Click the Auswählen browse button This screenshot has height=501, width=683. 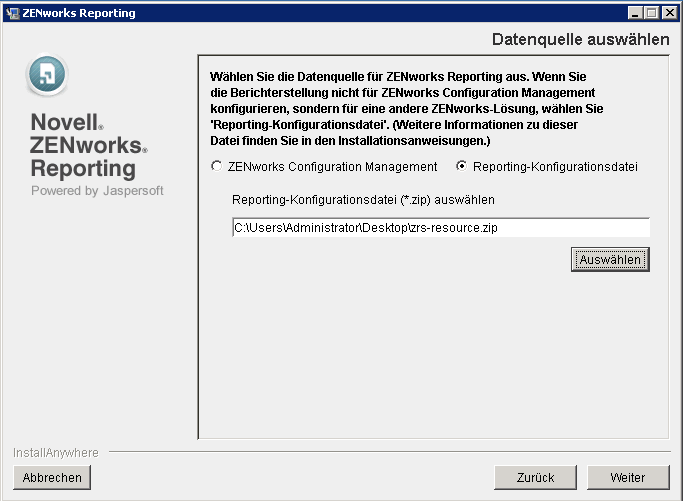[x=610, y=260]
